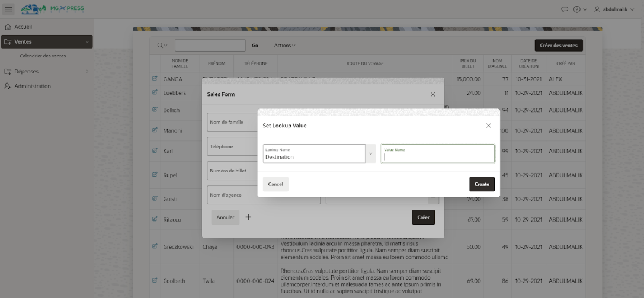Edit the Guisti row
The height and width of the screenshot is (298, 644).
(155, 198)
